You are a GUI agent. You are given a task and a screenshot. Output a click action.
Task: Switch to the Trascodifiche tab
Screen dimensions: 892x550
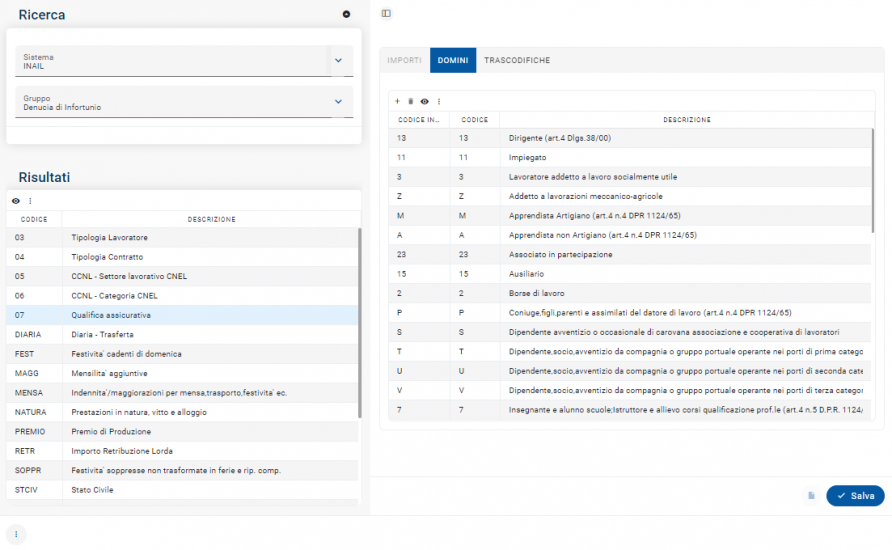point(516,61)
